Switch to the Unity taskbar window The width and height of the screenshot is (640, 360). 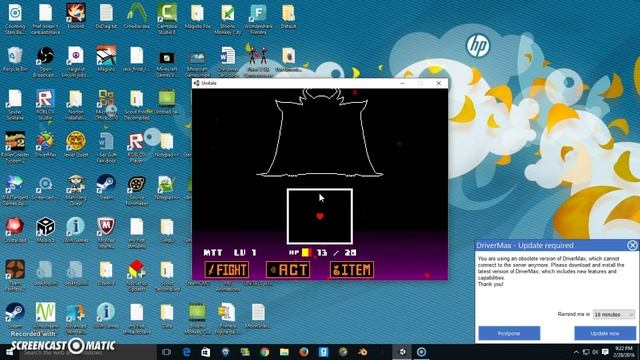[x=402, y=352]
